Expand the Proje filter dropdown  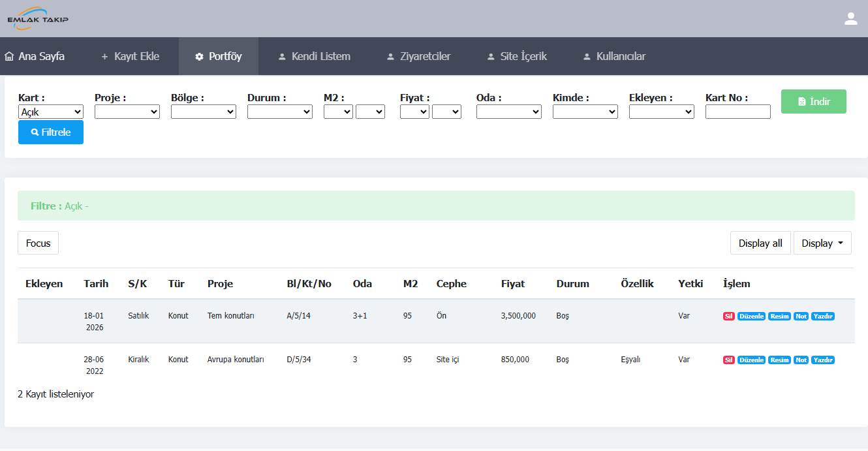[x=127, y=112]
